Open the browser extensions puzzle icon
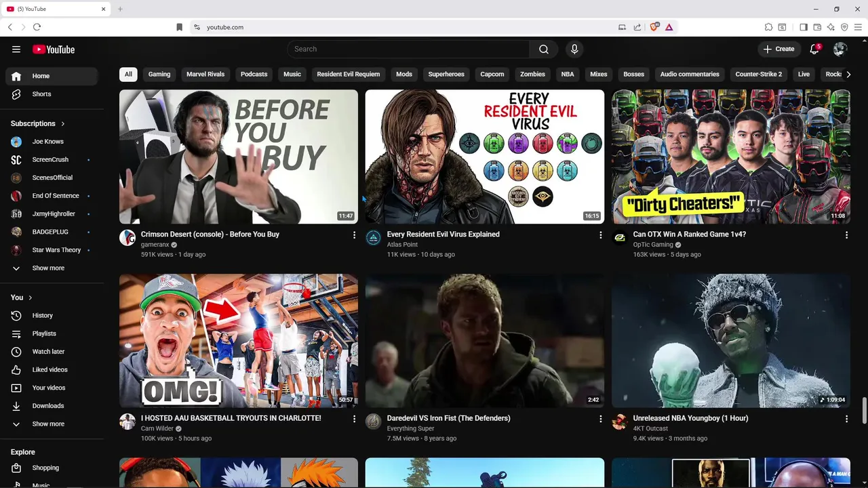The height and width of the screenshot is (488, 868). pos(768,27)
